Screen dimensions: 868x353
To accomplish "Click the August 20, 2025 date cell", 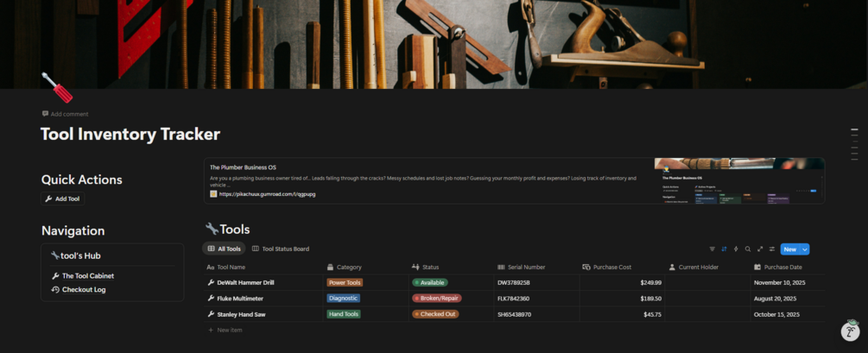I will 788,299.
